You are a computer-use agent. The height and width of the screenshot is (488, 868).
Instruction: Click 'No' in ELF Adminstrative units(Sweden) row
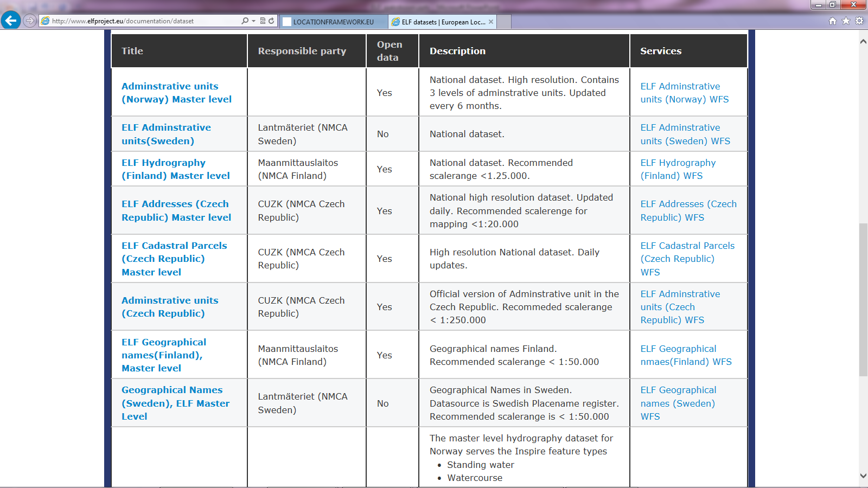pyautogui.click(x=383, y=134)
